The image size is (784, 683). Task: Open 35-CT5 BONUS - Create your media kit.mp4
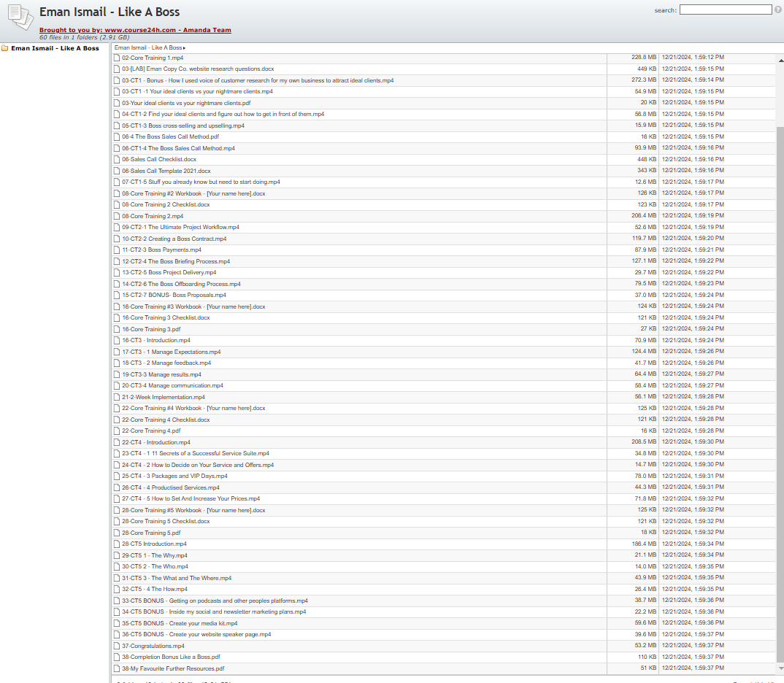[180, 624]
